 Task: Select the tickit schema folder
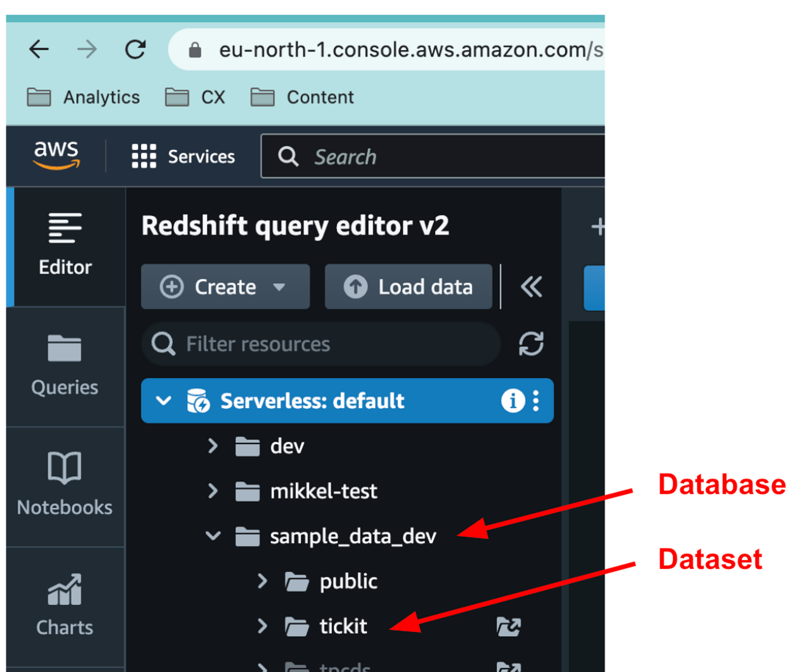[326, 626]
